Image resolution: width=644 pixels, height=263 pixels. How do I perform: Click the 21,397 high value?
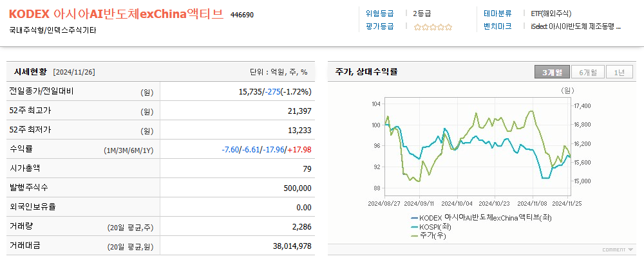pos(299,111)
